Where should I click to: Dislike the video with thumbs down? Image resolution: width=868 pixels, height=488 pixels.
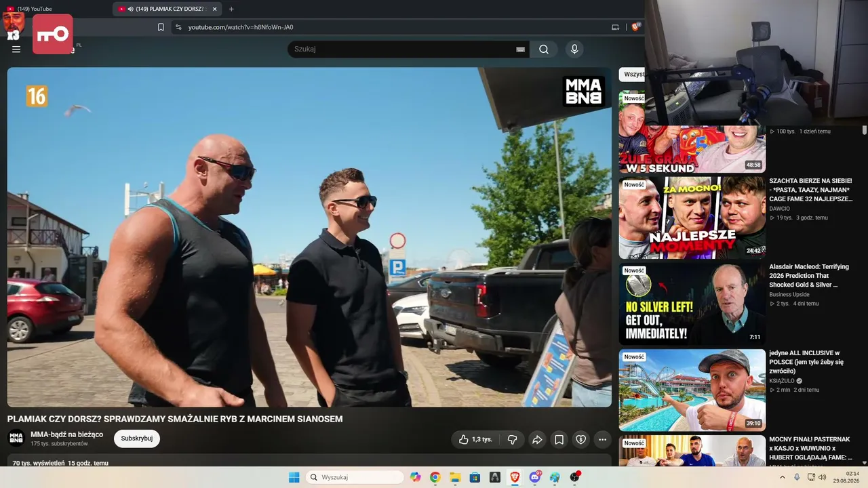coord(512,439)
